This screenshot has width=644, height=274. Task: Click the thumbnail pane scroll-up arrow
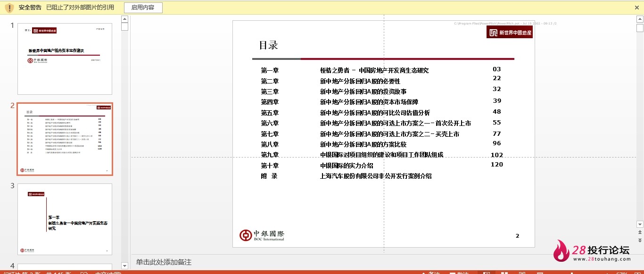click(x=124, y=19)
